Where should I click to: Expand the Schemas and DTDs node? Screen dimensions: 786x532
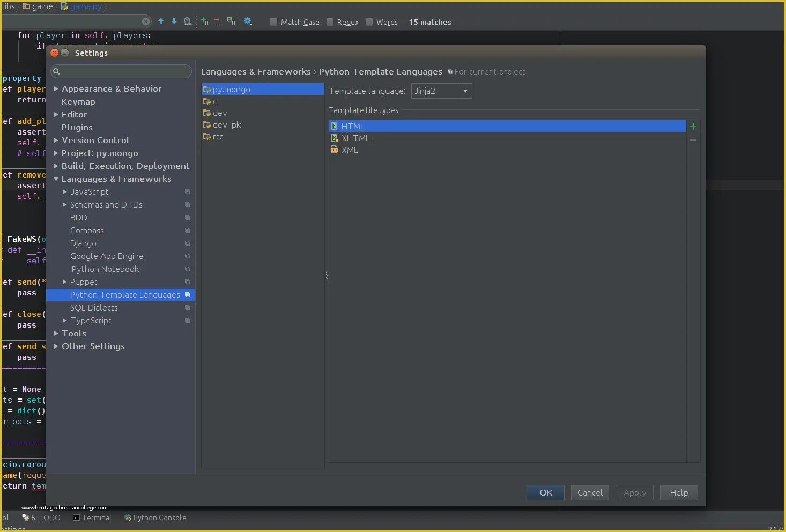[64, 205]
